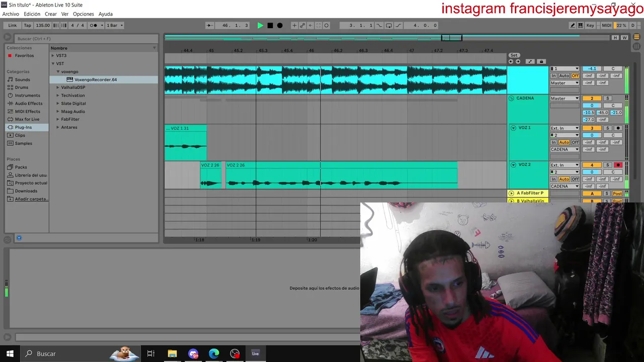This screenshot has width=644, height=362.
Task: Select Audio Effects category in browser
Action: point(29,104)
